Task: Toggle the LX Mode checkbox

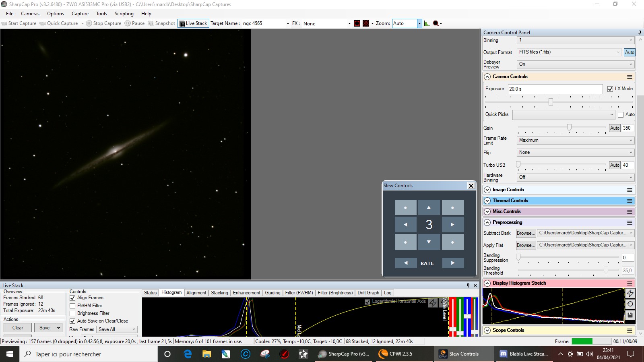Action: 610,89
